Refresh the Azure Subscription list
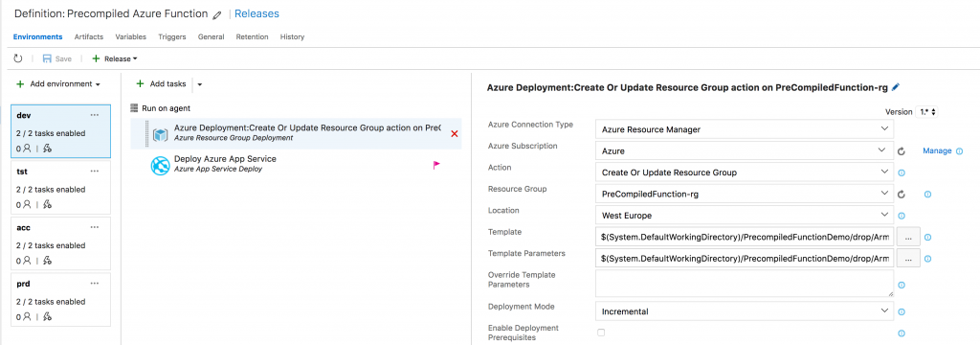 pyautogui.click(x=902, y=150)
